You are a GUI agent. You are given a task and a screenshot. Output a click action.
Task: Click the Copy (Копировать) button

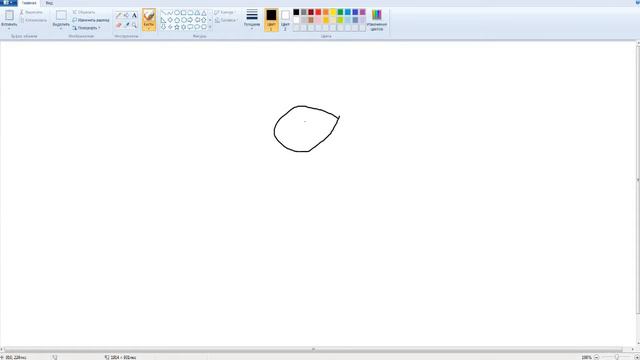tap(33, 20)
